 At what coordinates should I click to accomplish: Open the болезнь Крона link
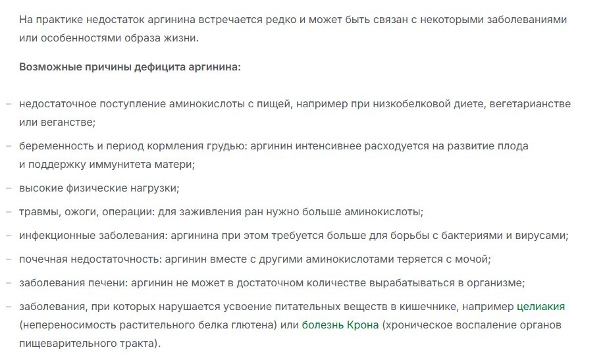340,325
